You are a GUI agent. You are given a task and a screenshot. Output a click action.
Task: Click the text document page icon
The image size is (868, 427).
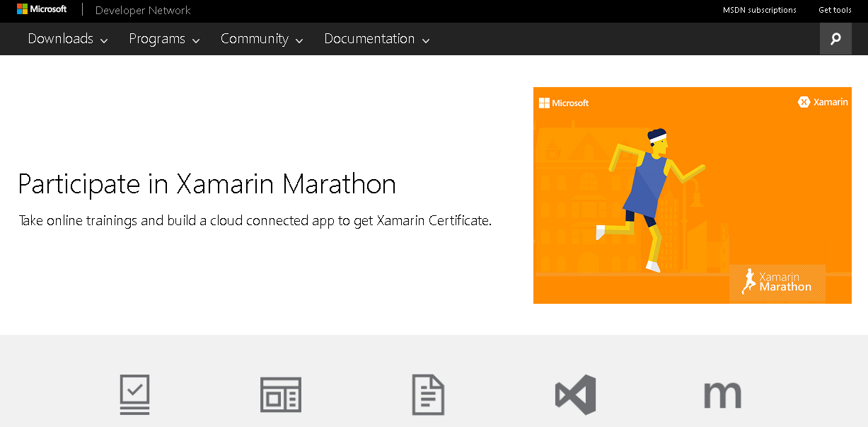[428, 394]
